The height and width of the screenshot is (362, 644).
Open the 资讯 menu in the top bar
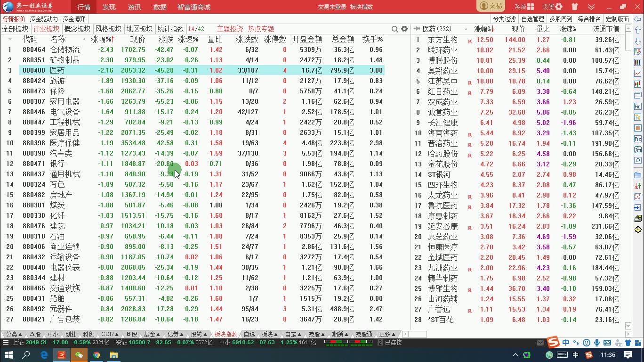point(134,7)
